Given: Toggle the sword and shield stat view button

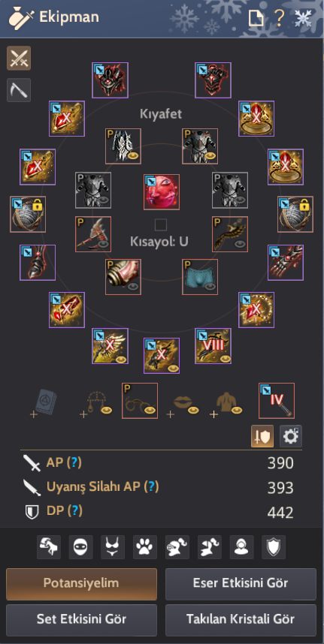Looking at the screenshot, I should (262, 436).
